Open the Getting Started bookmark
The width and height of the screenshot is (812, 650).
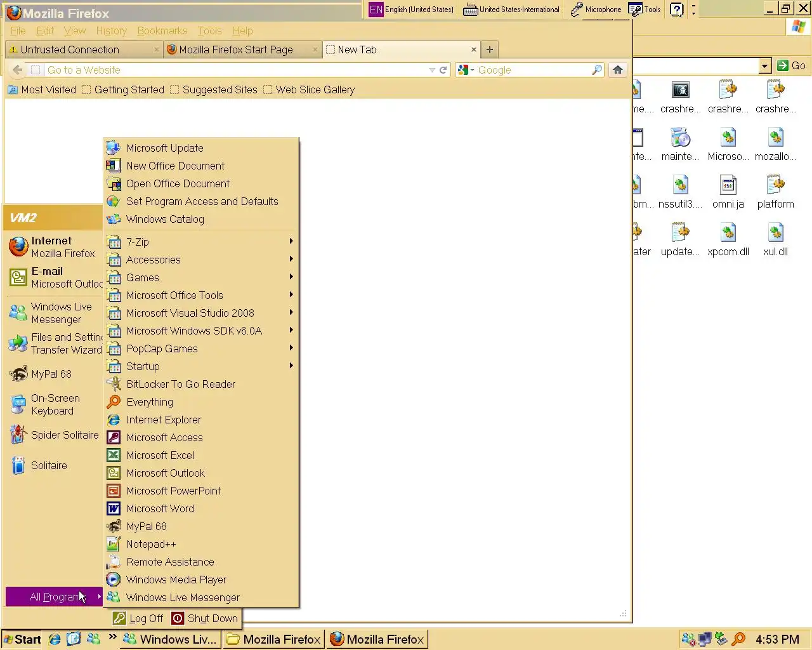pos(123,90)
